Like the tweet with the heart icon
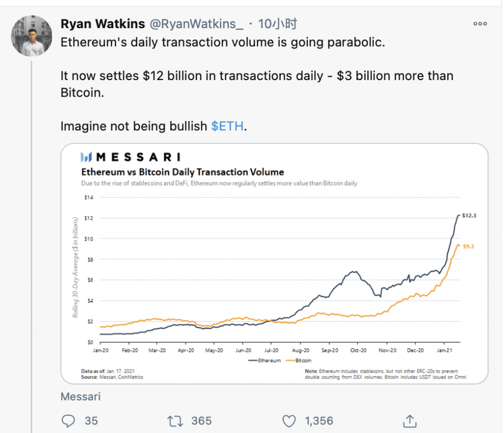 click(x=289, y=420)
